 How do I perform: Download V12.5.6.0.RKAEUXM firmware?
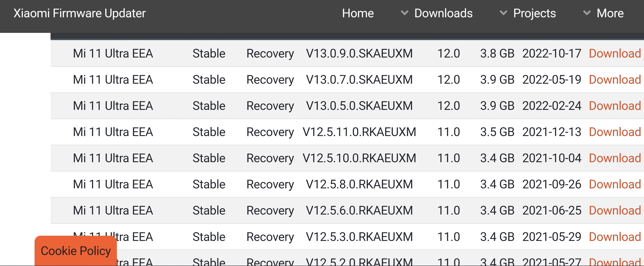click(x=615, y=210)
